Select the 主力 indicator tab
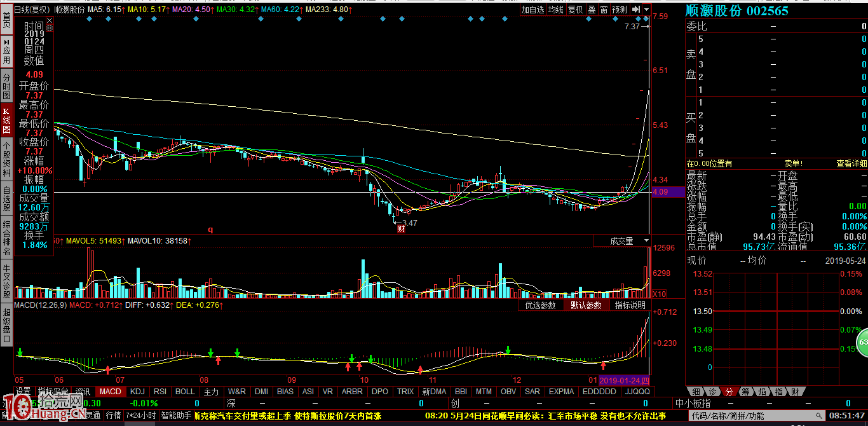The height and width of the screenshot is (426, 868). 212,391
